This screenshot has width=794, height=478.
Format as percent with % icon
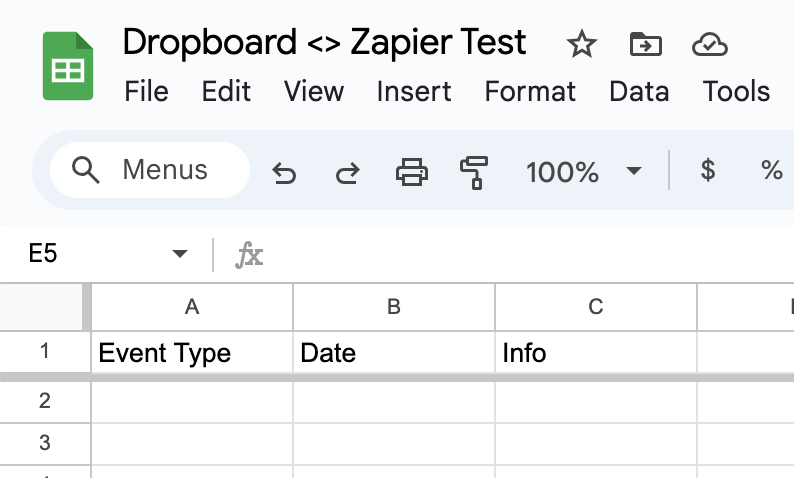[x=772, y=170]
